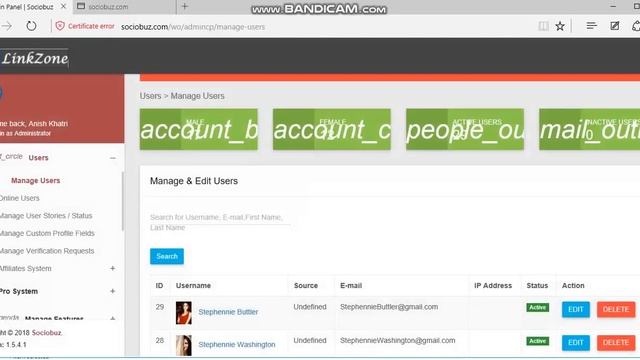Click the Action column header

pos(573,286)
